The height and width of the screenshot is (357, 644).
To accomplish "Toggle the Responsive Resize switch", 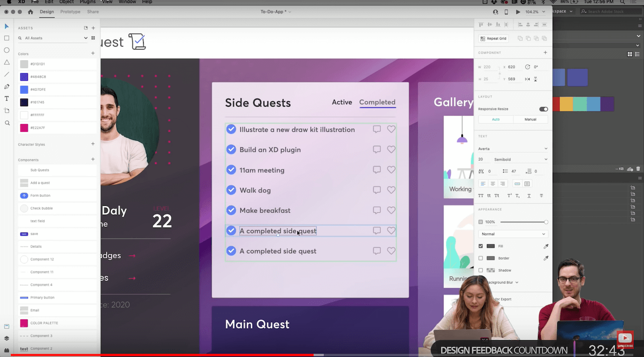I will [x=543, y=109].
